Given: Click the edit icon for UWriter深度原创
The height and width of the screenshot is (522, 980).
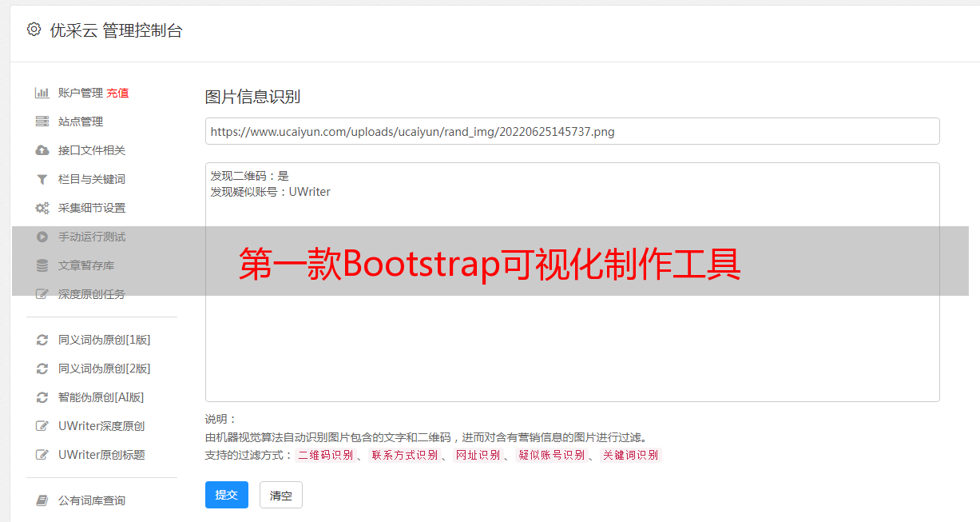Looking at the screenshot, I should (x=42, y=426).
